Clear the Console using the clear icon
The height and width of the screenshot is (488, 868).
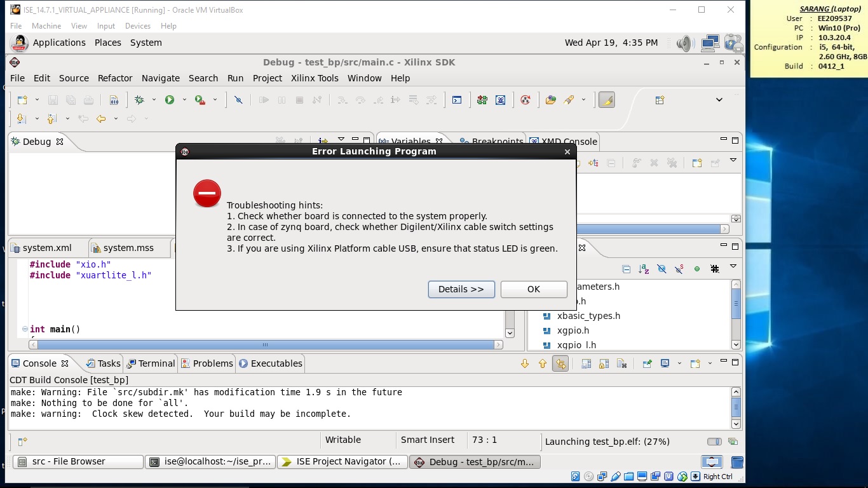(621, 363)
